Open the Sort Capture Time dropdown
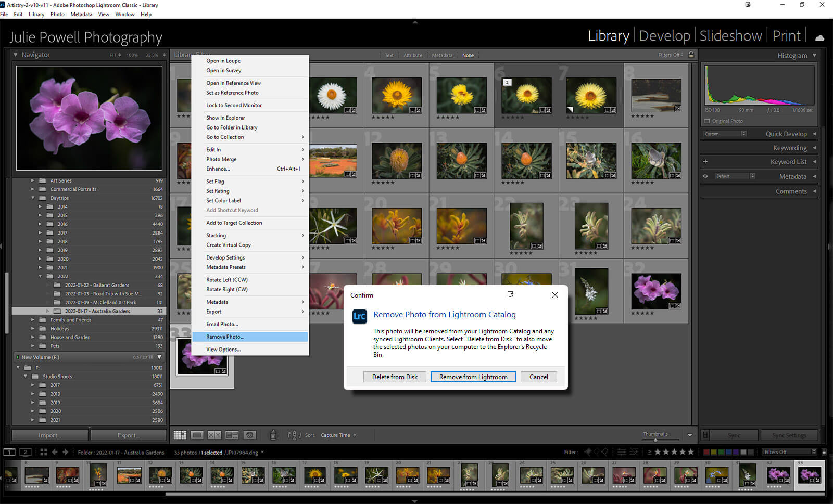The image size is (833, 504). [338, 435]
